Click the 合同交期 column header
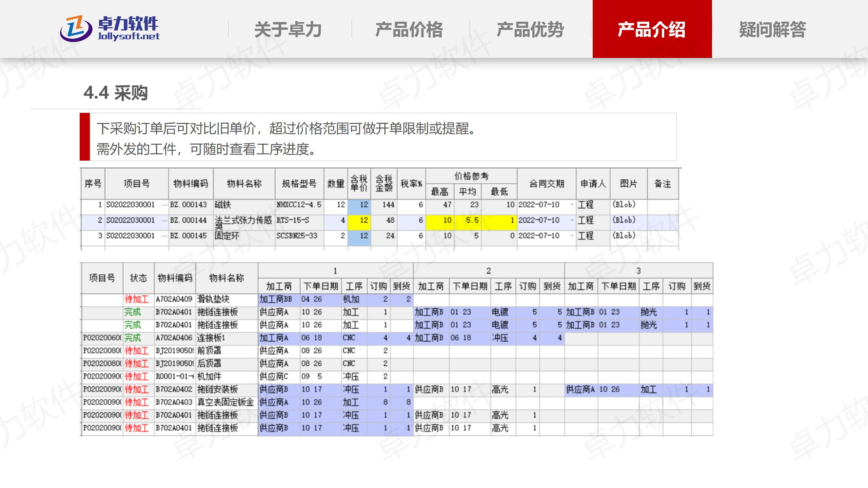The image size is (868, 488). coord(547,184)
